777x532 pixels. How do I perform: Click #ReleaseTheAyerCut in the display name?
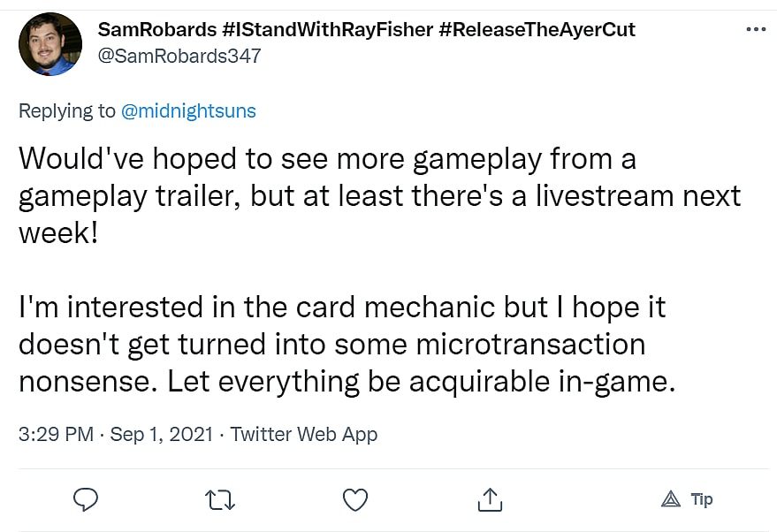click(x=537, y=30)
